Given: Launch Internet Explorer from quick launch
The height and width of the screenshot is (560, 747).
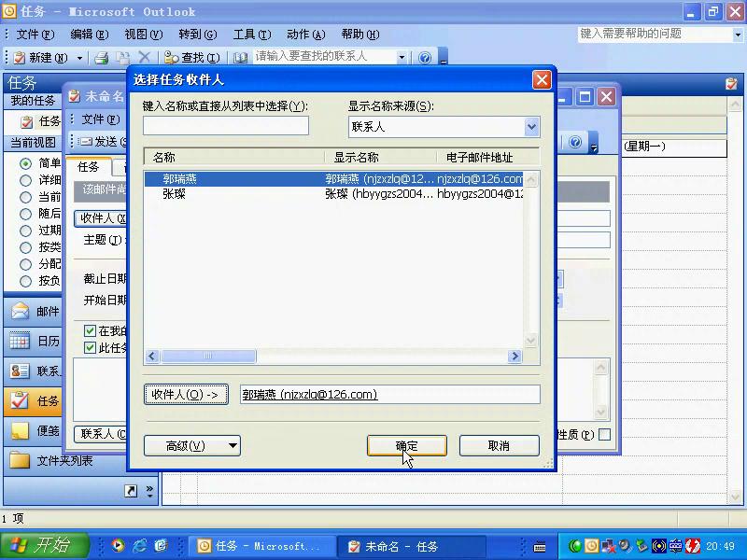Looking at the screenshot, I should point(139,546).
